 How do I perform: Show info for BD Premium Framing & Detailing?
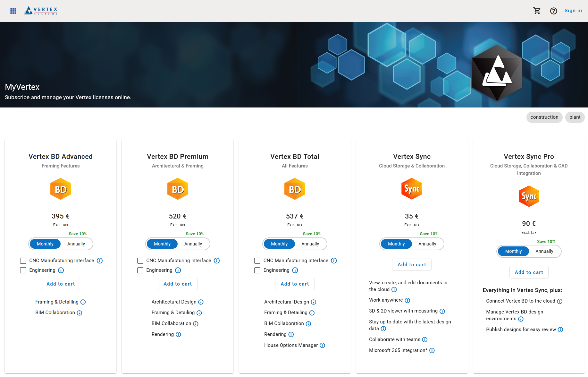point(199,313)
